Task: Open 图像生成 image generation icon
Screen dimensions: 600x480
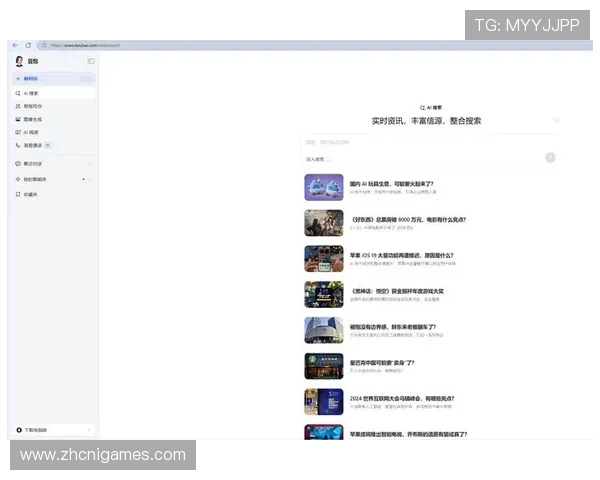Action: point(18,119)
